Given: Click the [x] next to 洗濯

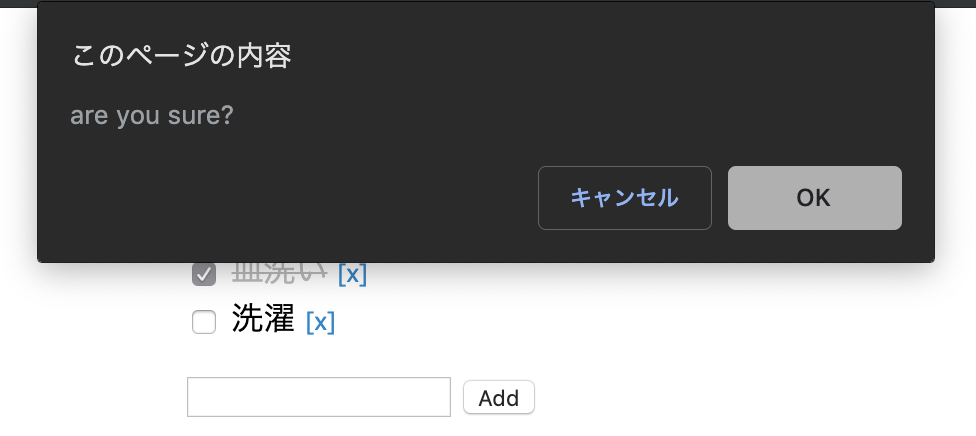Looking at the screenshot, I should (x=320, y=322).
